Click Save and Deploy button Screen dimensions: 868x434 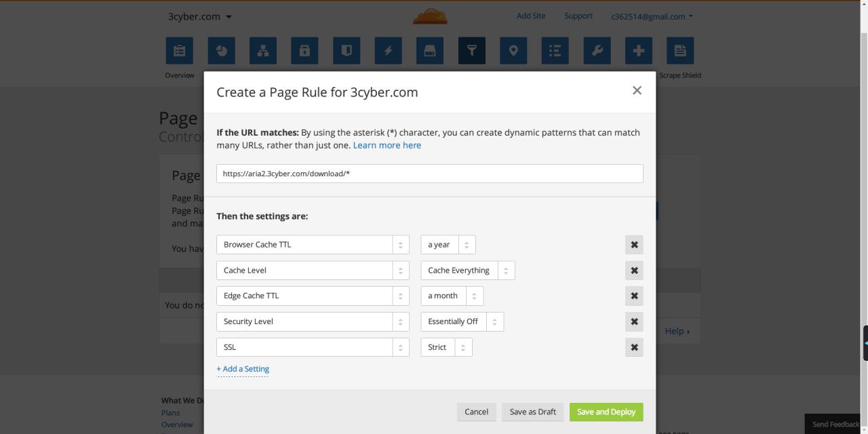606,412
